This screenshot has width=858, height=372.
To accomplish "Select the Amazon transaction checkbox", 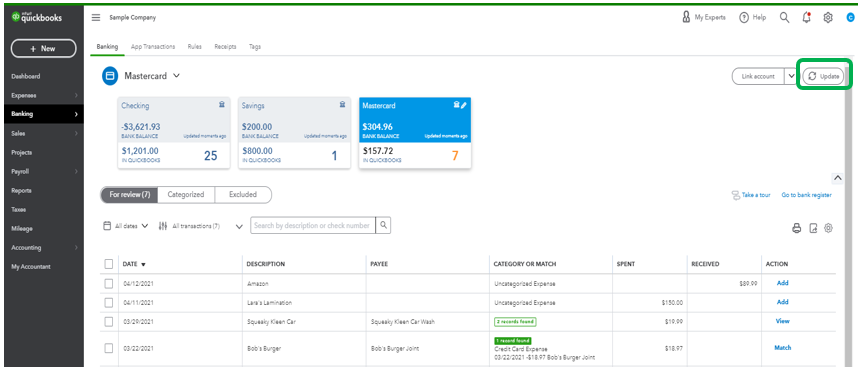I will point(109,283).
